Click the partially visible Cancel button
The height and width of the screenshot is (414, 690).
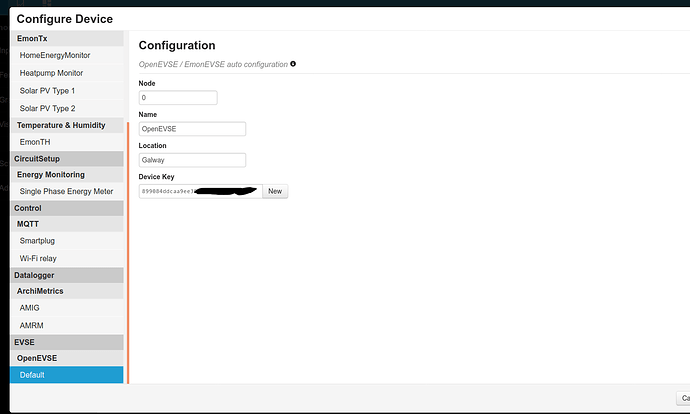coord(683,398)
